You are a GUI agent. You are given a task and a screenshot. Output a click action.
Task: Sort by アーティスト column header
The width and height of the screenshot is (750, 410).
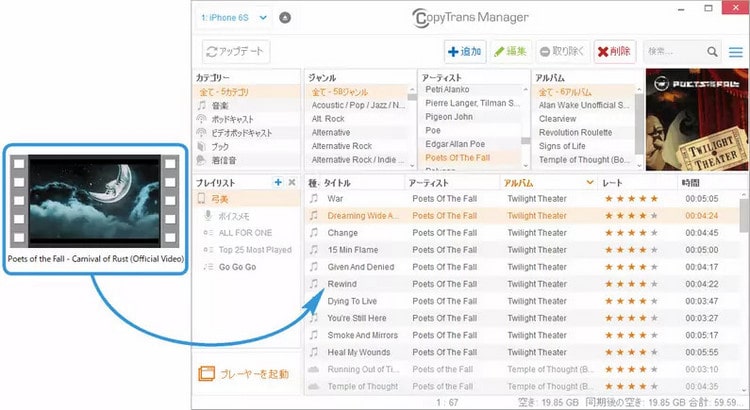point(429,183)
